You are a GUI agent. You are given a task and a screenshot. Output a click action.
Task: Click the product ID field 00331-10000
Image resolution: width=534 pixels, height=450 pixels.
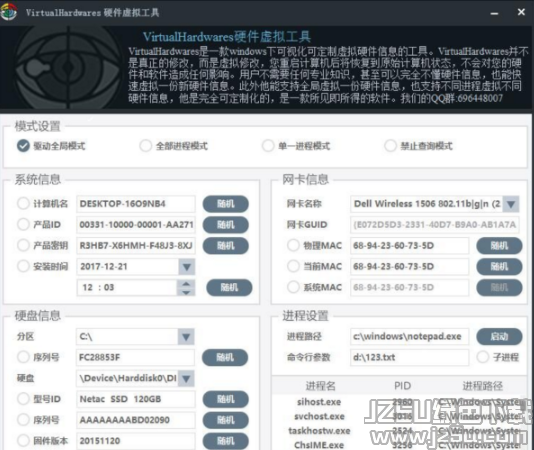point(136,224)
